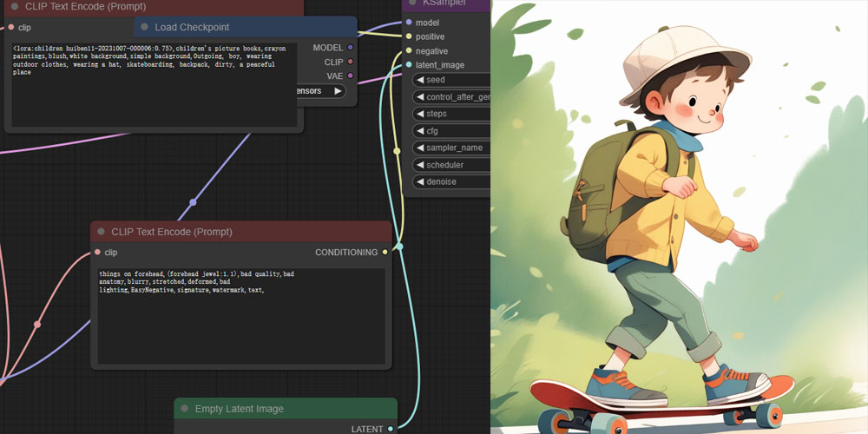Click the LATENT output socket on Empty Latent Image

pos(391,429)
